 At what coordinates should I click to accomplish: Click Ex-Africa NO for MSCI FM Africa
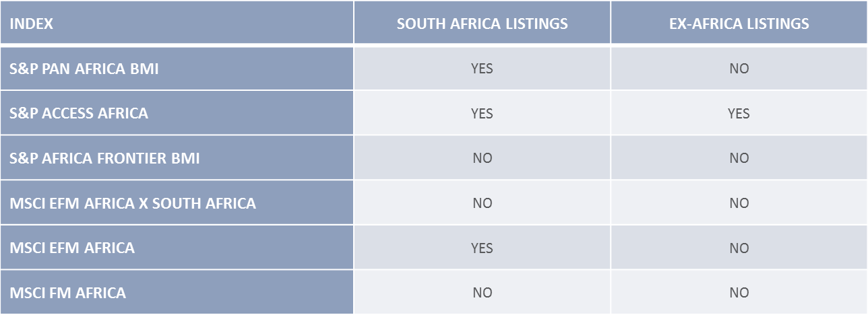click(x=739, y=293)
